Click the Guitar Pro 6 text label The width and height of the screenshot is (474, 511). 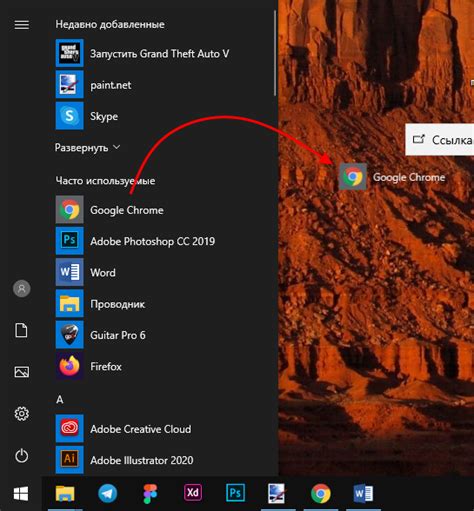(x=118, y=335)
